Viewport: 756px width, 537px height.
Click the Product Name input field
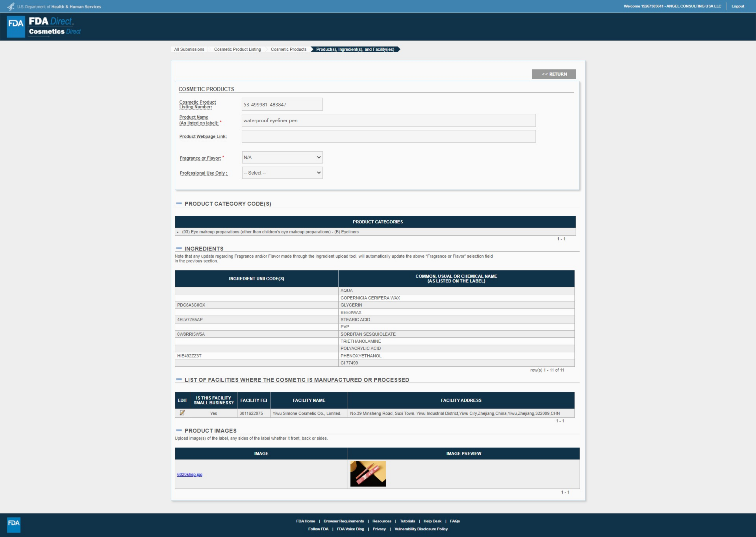pos(388,120)
